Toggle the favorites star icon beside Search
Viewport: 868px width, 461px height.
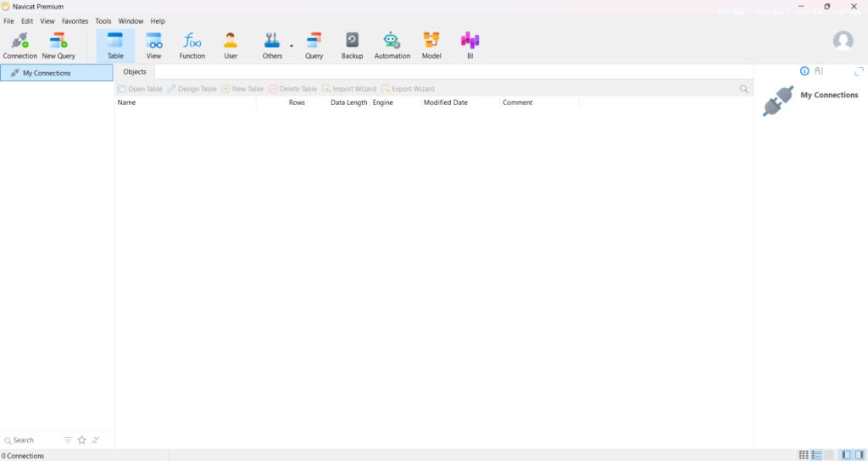pyautogui.click(x=82, y=440)
